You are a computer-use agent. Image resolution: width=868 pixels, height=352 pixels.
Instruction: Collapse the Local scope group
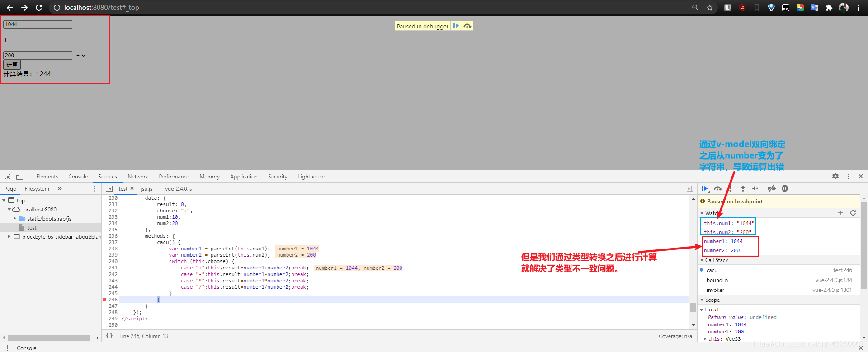click(702, 310)
